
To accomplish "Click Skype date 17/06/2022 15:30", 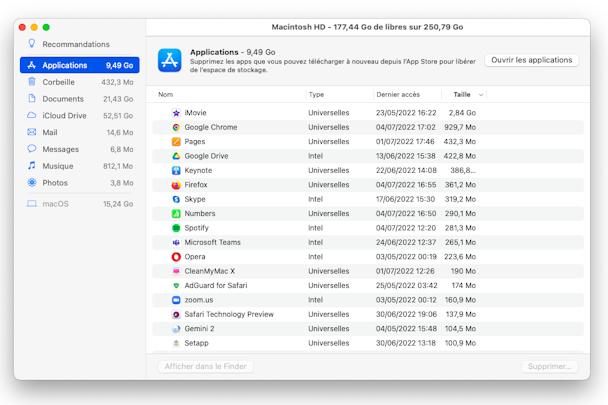I will (405, 199).
